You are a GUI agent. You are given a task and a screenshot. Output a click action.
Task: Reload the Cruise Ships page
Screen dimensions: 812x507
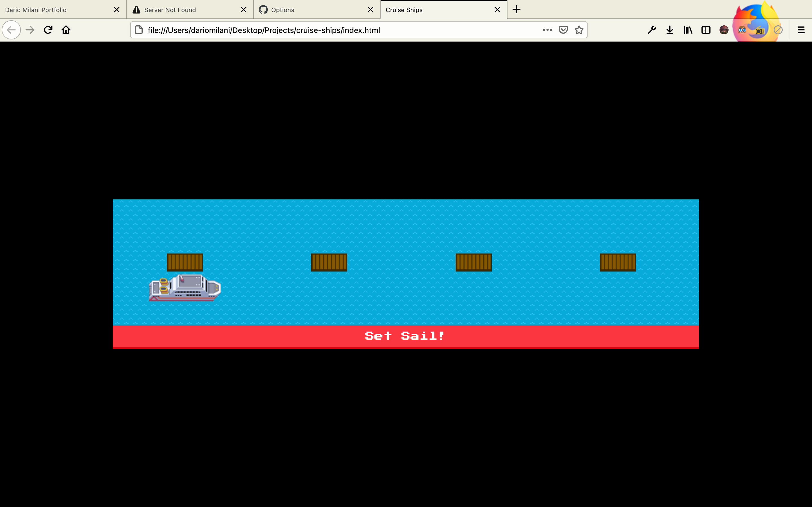(x=48, y=30)
